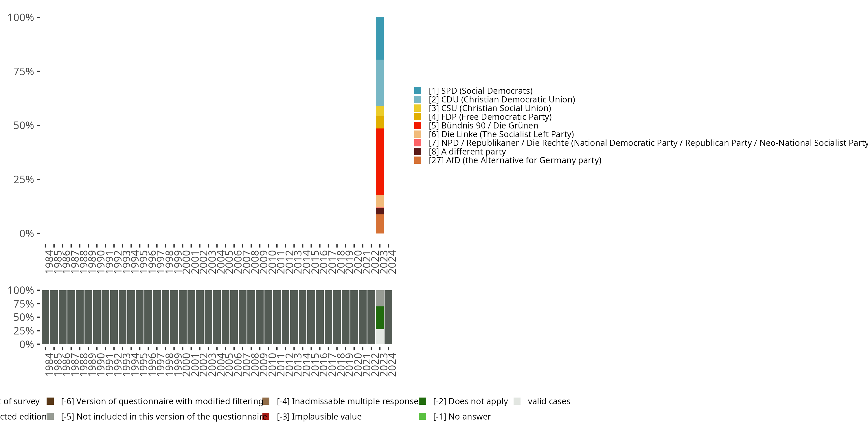This screenshot has height=434, width=868.
Task: Click the CSU yellow legend swatch
Action: click(418, 108)
